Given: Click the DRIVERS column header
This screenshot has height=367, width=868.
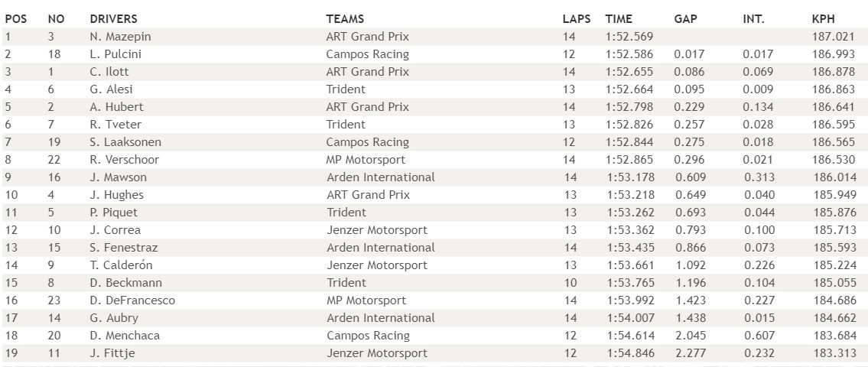Looking at the screenshot, I should (113, 19).
